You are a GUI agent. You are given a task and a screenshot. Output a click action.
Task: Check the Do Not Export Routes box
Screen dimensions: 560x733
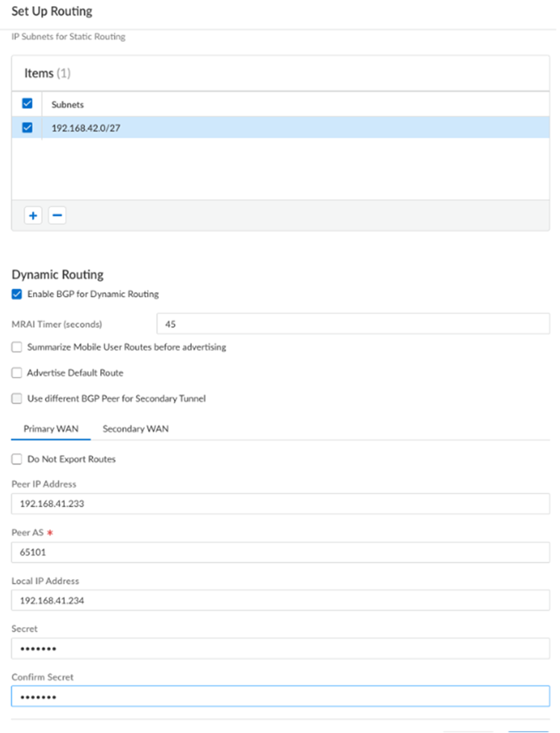[17, 459]
